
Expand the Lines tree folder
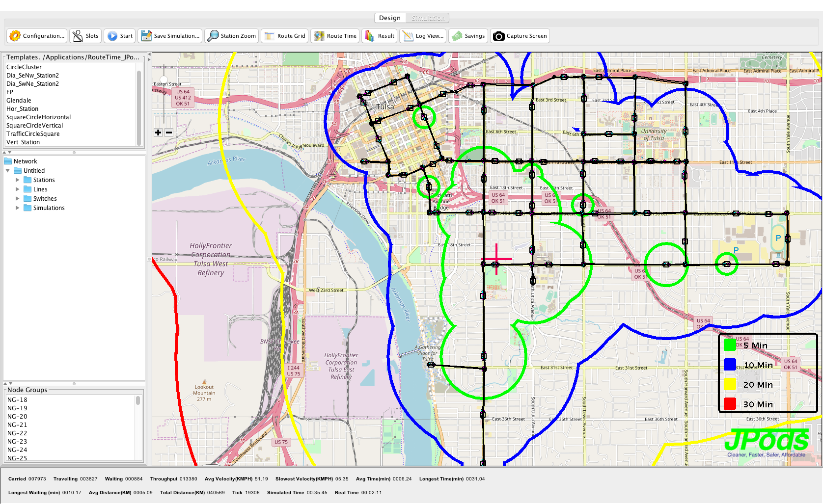click(x=18, y=189)
